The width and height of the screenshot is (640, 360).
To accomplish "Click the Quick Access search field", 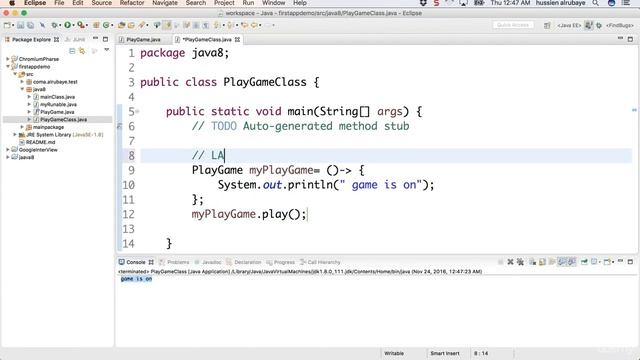I will (x=513, y=25).
